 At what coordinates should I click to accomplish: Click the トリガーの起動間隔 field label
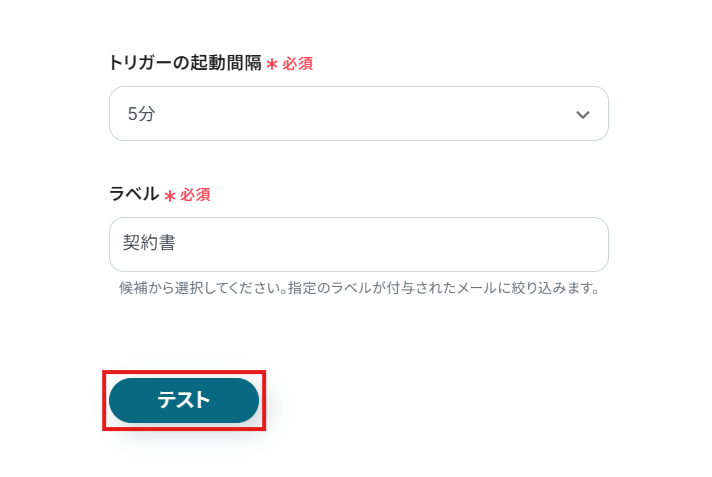pos(185,63)
